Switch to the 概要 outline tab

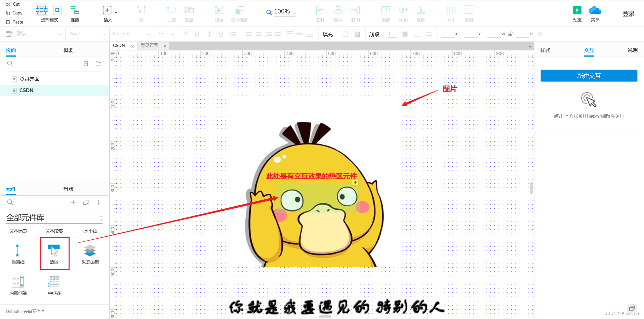68,50
